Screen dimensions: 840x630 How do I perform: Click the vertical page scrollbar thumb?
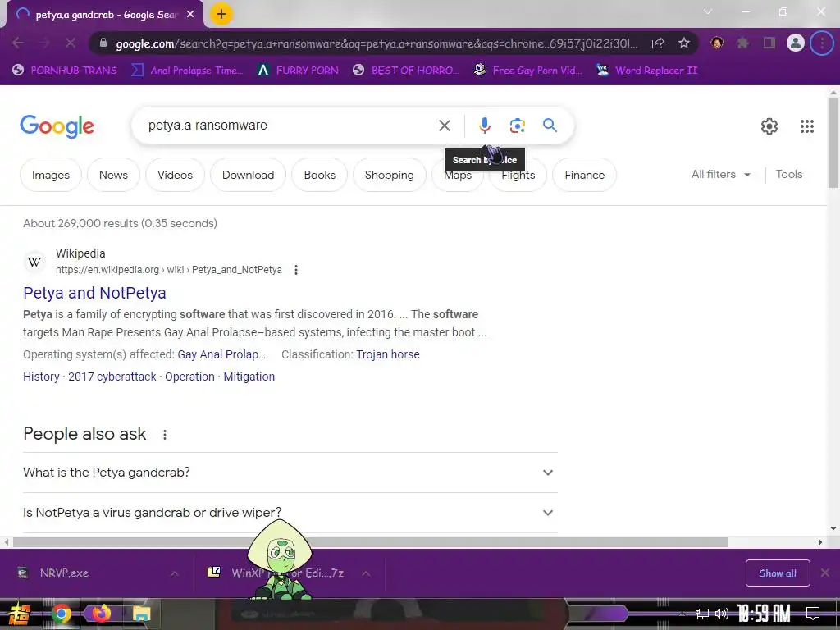833,143
